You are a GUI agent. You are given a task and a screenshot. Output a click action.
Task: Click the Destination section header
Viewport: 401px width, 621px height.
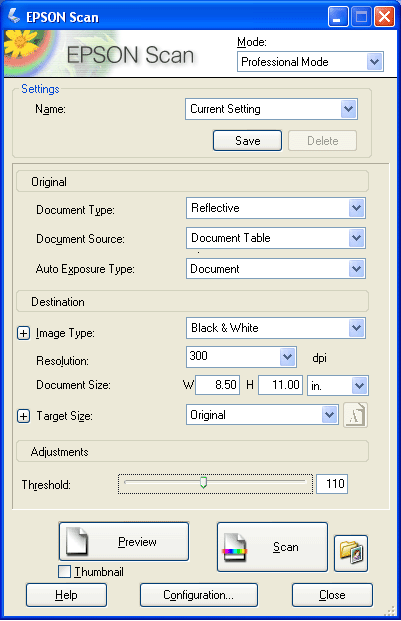click(192, 302)
